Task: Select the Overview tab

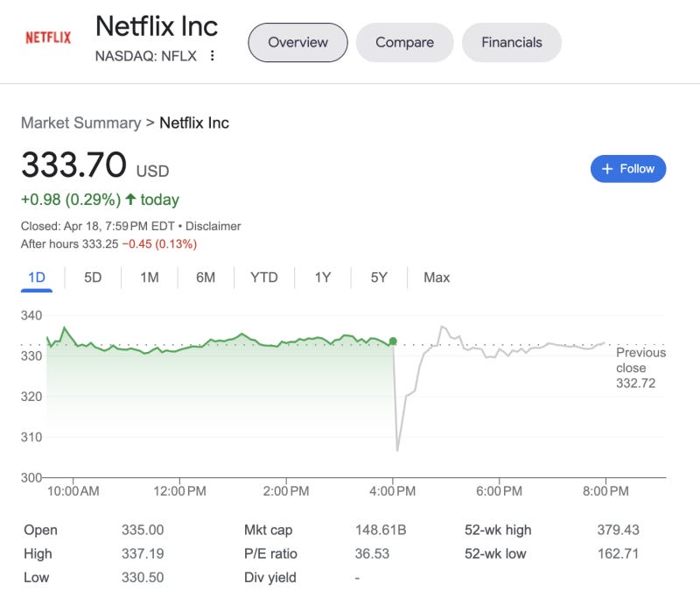Action: pyautogui.click(x=297, y=42)
